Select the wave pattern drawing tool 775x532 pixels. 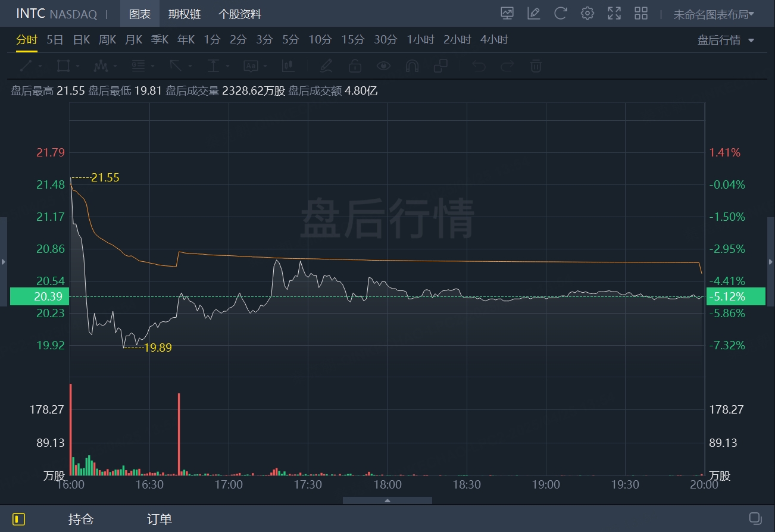[x=101, y=65]
